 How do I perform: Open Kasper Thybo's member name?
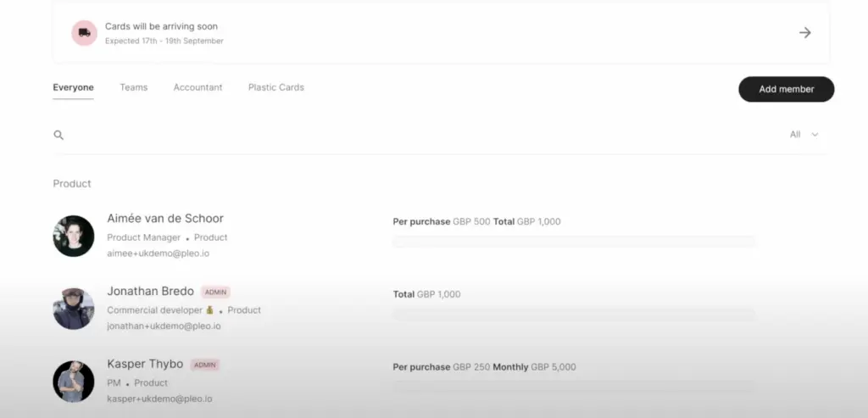[x=145, y=364]
